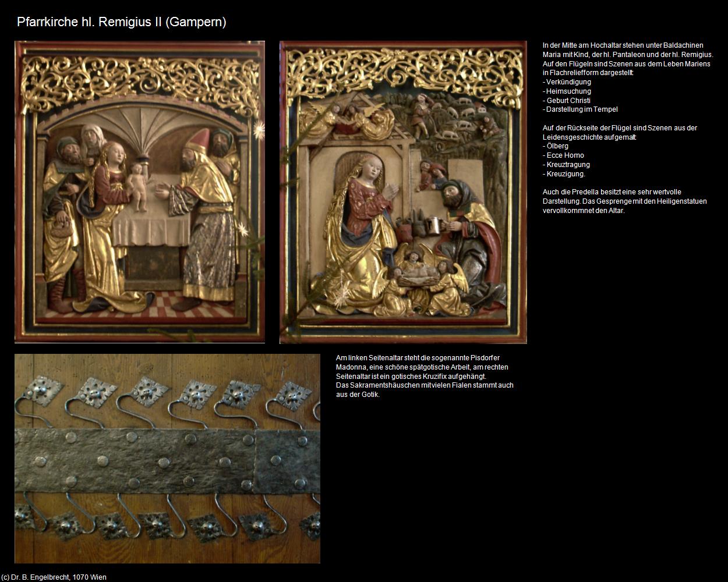Open the Nativity relief photo
The image size is (728, 582).
(x=403, y=192)
